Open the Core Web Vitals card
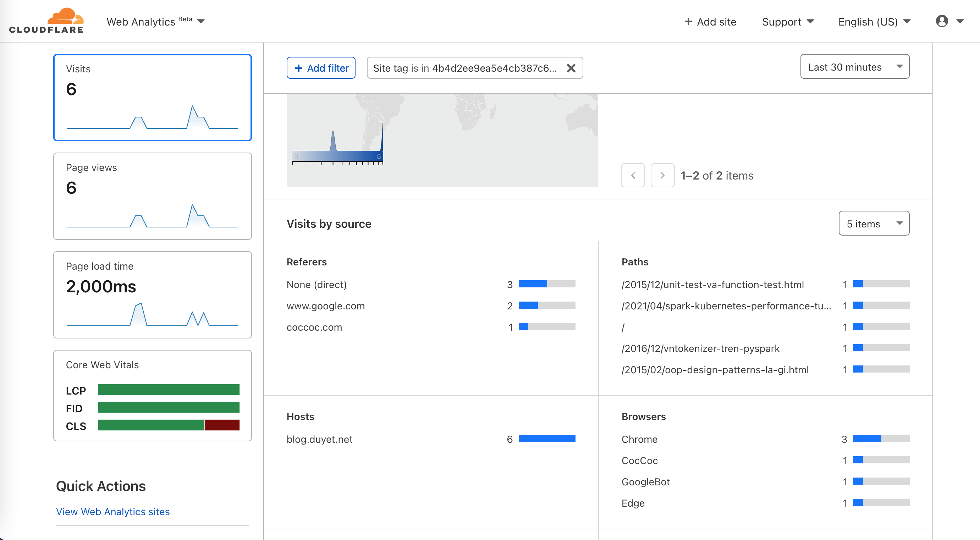Image resolution: width=980 pixels, height=540 pixels. (x=152, y=396)
